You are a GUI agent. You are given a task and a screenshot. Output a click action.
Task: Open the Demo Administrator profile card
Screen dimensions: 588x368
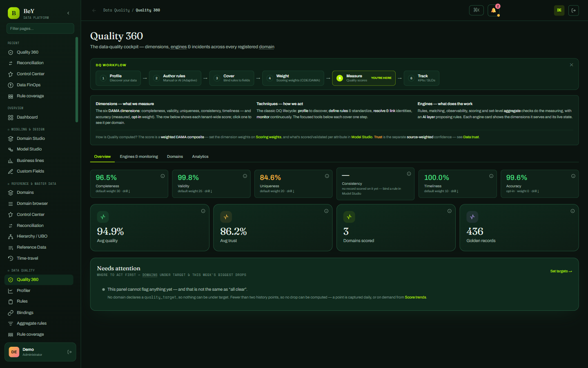pos(40,352)
